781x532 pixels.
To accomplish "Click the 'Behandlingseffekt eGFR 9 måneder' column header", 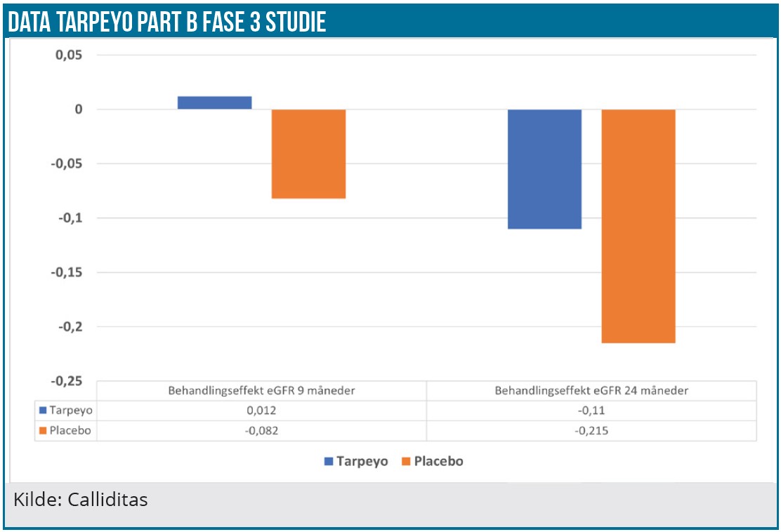I will 261,391.
